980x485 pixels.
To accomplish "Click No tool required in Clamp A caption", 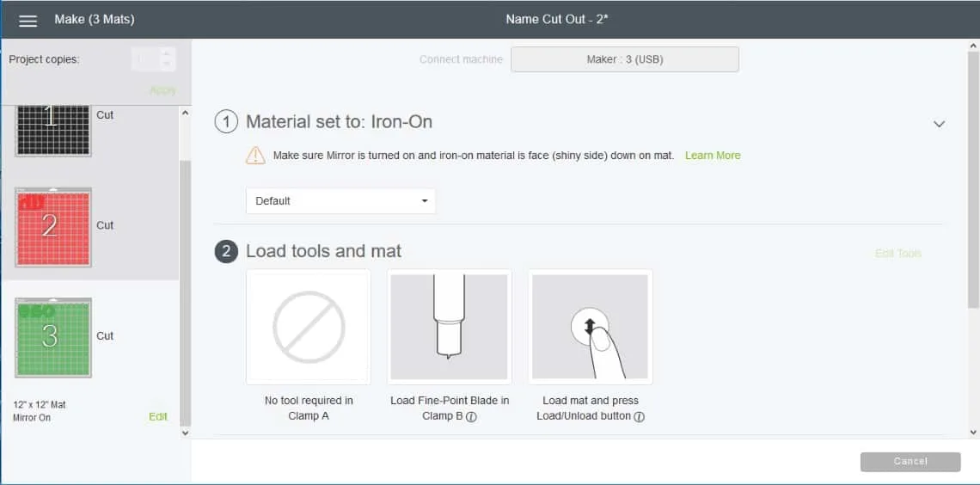I will click(309, 408).
